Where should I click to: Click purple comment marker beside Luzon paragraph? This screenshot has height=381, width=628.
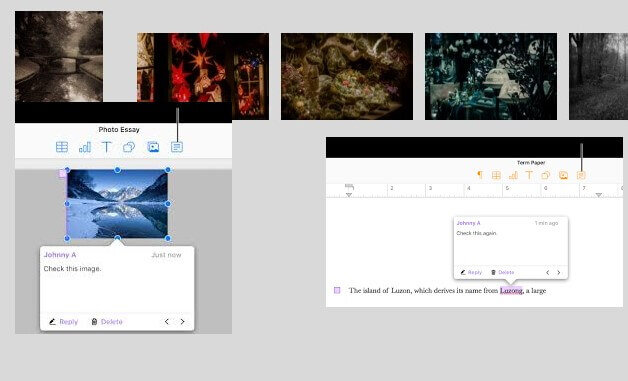tap(337, 290)
